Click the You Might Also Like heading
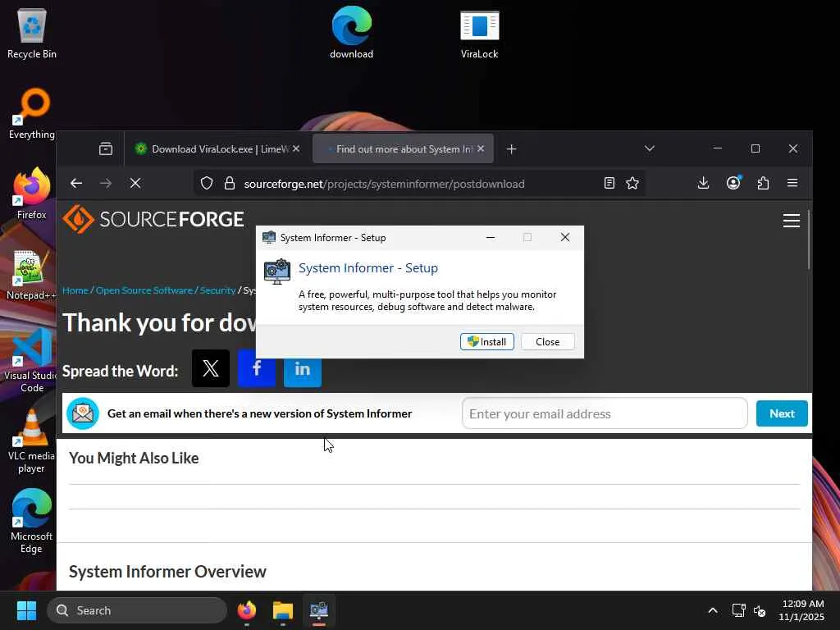Screen dimensions: 840x630 [134, 458]
